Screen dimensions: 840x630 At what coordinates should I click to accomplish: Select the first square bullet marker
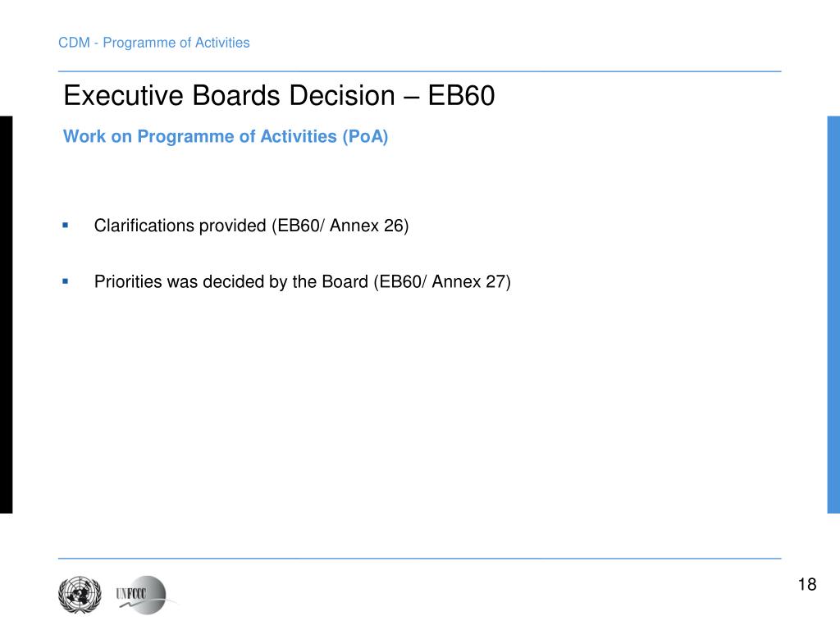(66, 226)
